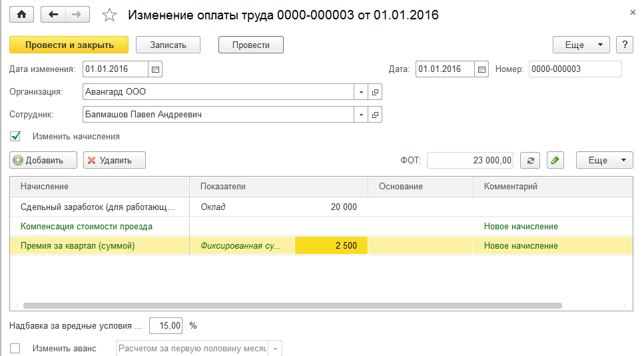The height and width of the screenshot is (356, 644).
Task: Uncheck the Изменить начисления checkbox
Action: coord(16,136)
